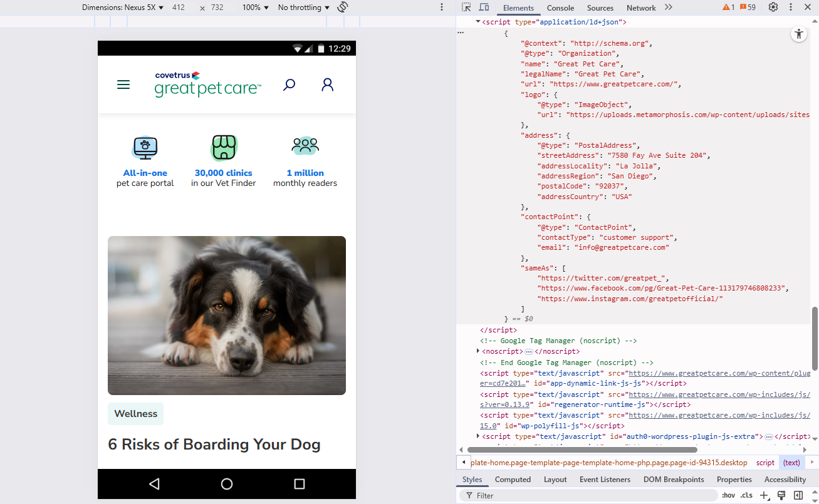
Task: Toggle the .cls element classes panel
Action: tap(746, 495)
